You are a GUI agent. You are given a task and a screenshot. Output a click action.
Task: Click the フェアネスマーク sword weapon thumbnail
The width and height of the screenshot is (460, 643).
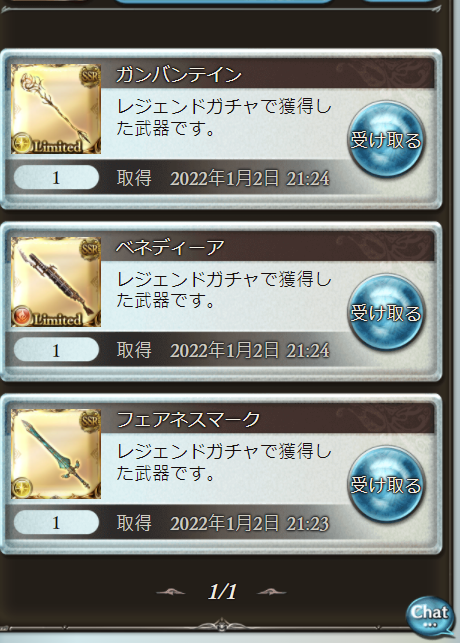(x=56, y=454)
